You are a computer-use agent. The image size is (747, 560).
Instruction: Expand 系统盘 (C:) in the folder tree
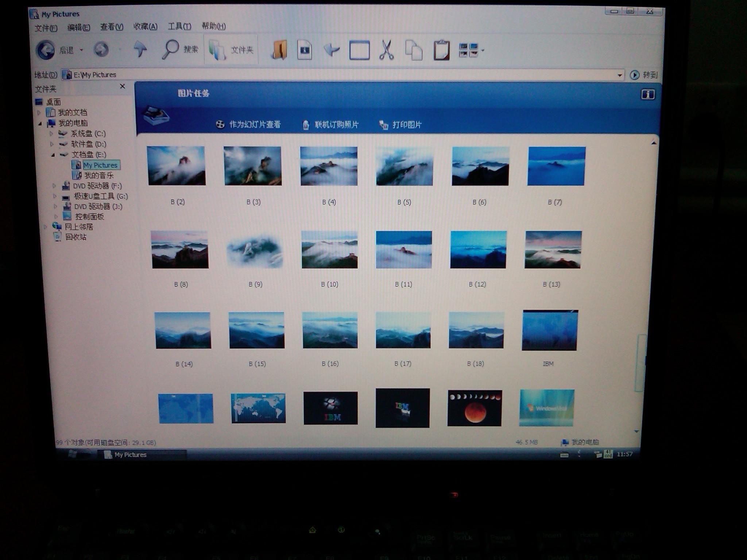pyautogui.click(x=52, y=134)
